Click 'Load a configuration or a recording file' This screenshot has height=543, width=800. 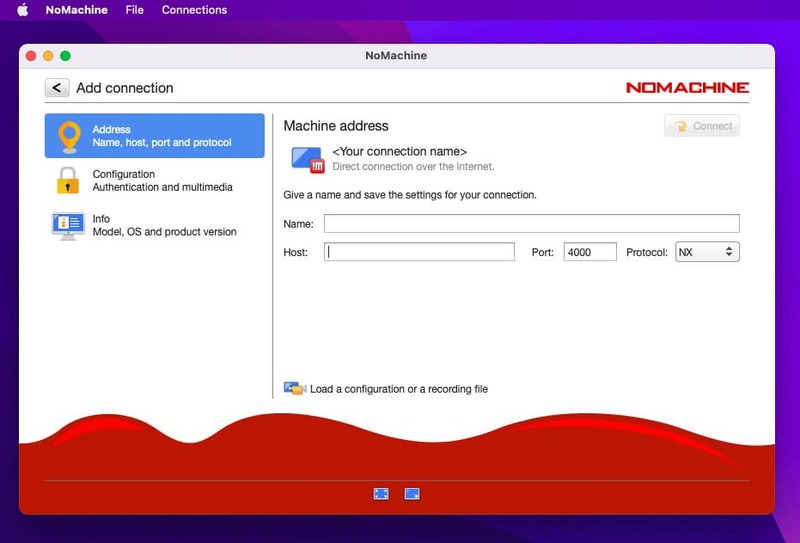pos(399,389)
